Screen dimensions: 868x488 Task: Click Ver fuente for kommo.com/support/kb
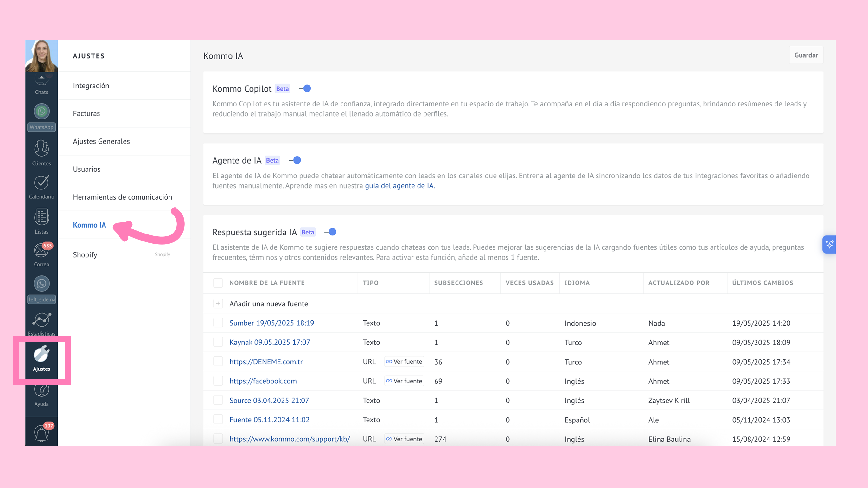point(404,439)
